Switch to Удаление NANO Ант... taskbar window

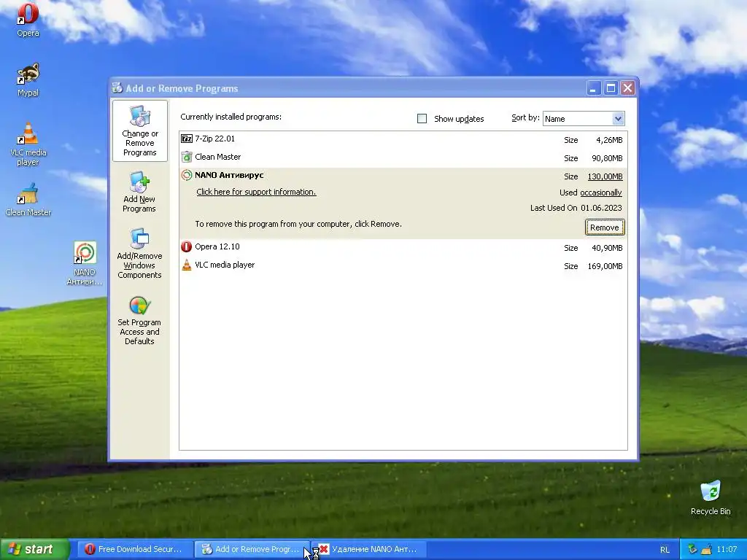point(368,549)
